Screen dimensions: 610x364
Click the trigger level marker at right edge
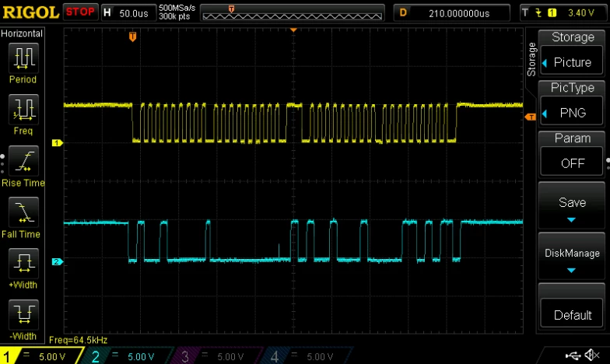pos(531,117)
